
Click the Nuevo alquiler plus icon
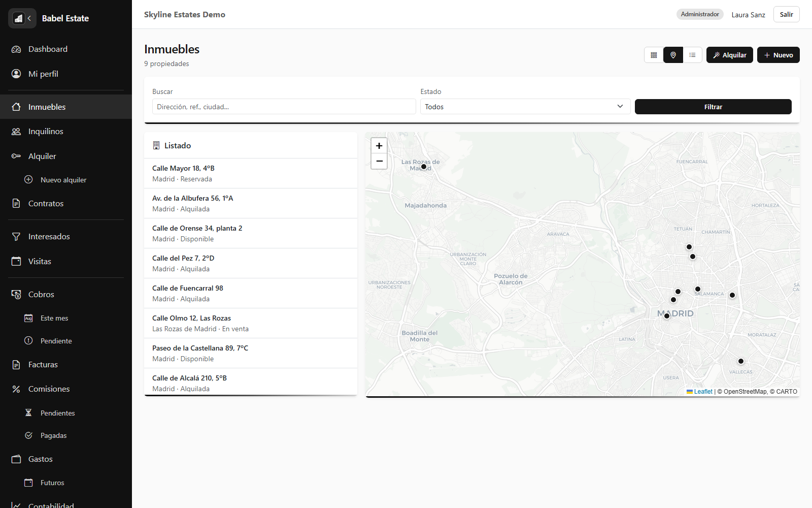29,179
